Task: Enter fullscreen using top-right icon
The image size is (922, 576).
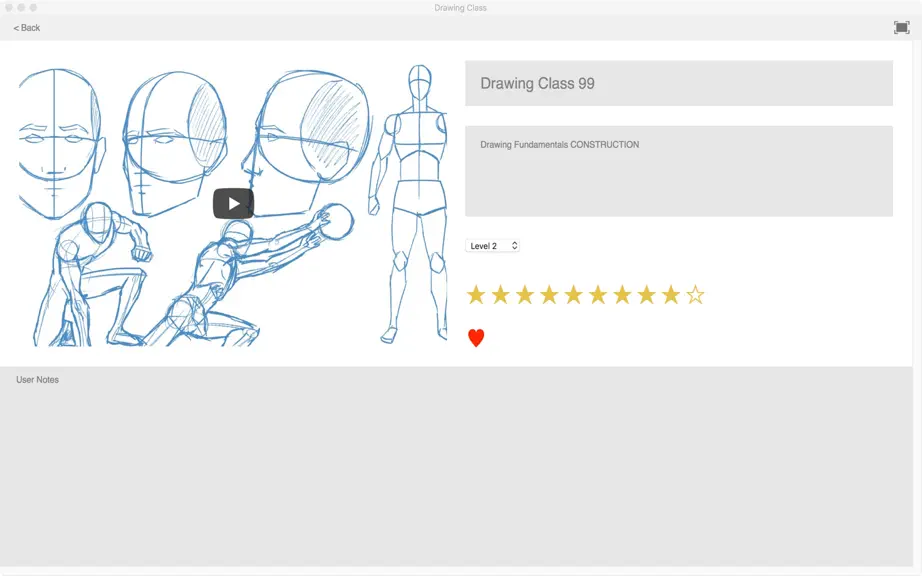Action: coord(901,27)
